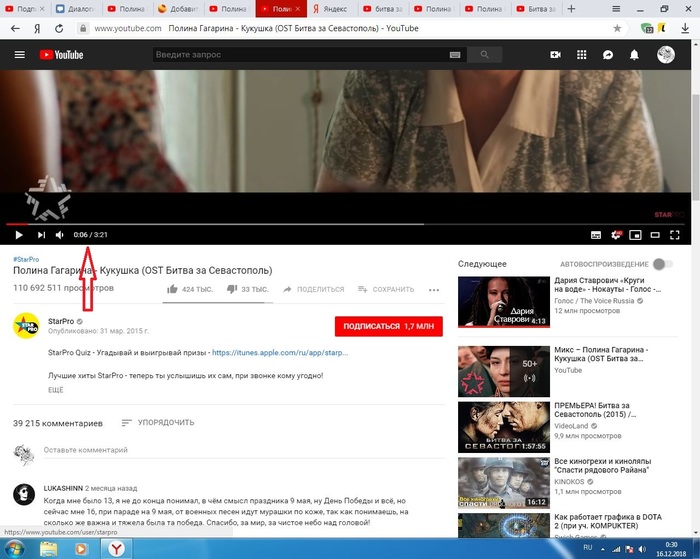Mute the video using the speaker icon

[x=60, y=235]
